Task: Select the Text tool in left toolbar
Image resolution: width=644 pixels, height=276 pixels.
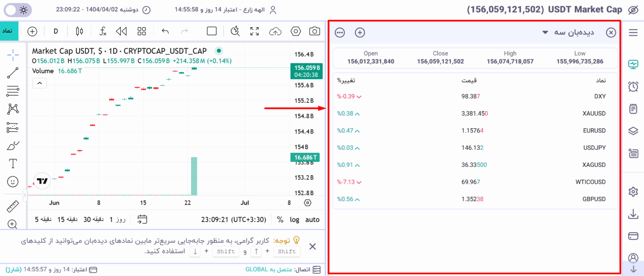Action: (13, 163)
